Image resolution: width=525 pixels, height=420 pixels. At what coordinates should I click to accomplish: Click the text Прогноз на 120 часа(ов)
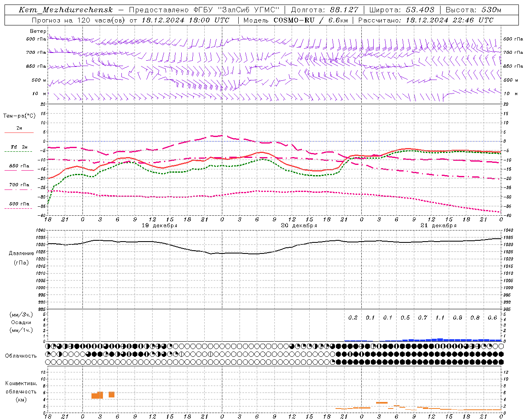click(x=78, y=20)
